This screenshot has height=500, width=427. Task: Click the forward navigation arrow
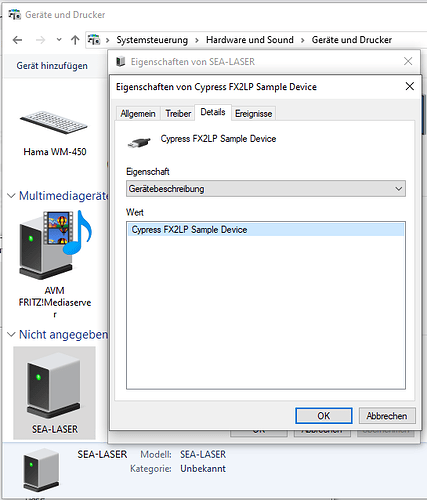[40, 40]
